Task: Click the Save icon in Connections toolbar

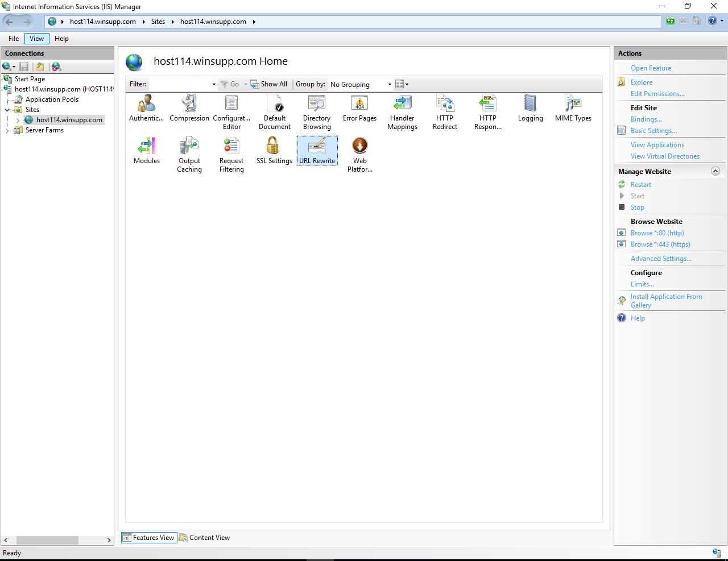Action: (24, 67)
